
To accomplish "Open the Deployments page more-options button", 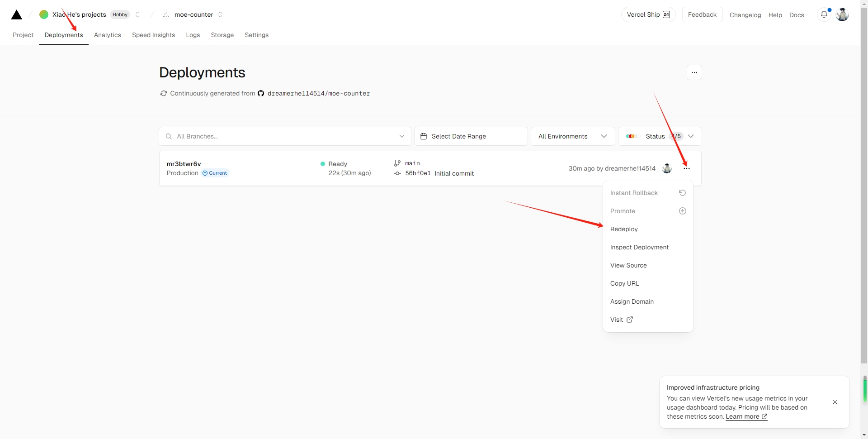I will coord(694,72).
